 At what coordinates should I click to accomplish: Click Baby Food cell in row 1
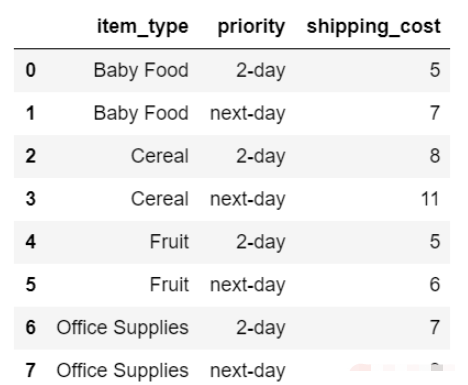pyautogui.click(x=141, y=113)
